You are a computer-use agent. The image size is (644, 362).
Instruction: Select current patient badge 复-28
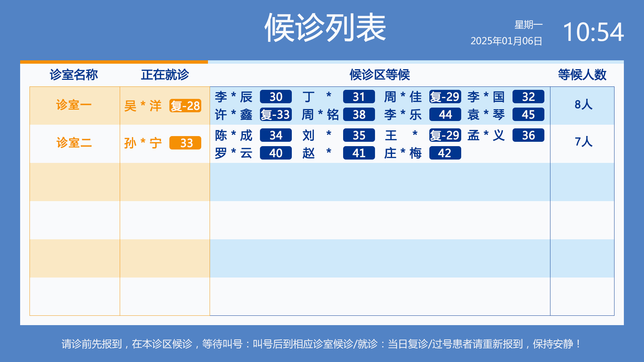pyautogui.click(x=185, y=106)
